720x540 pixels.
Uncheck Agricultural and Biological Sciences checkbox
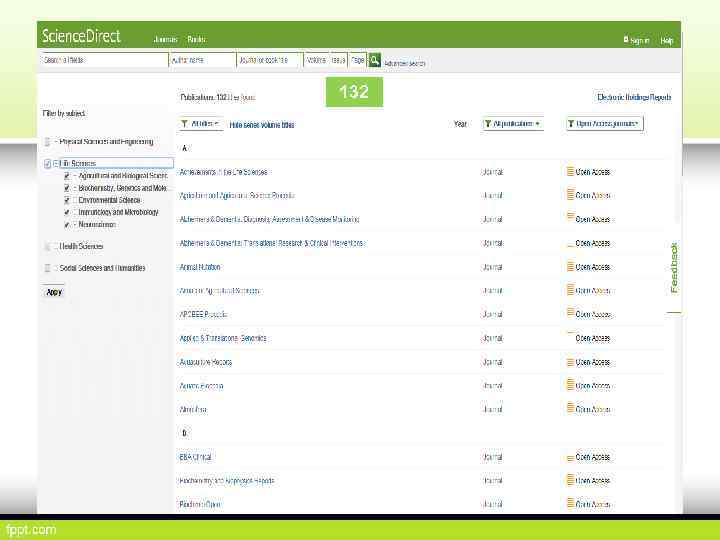click(67, 176)
